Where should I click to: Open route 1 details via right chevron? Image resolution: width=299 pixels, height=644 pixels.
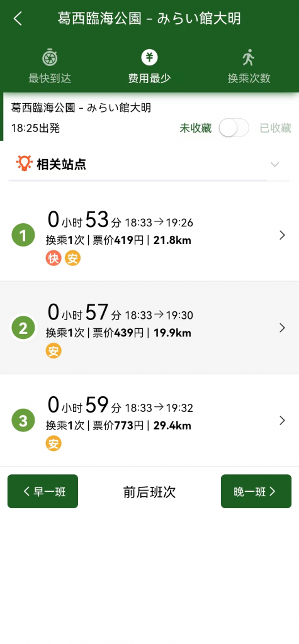[282, 235]
